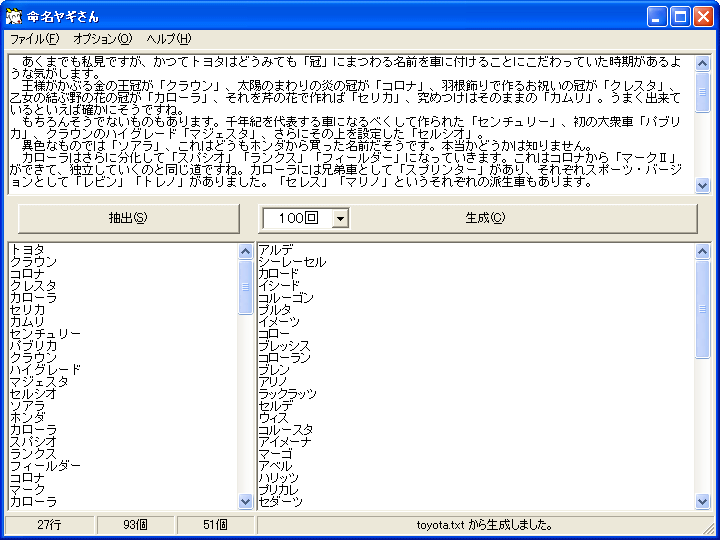
Task: Select アベル in the generated list
Action: point(276,466)
